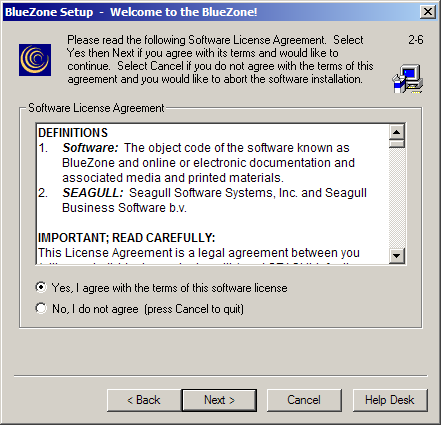Click the BlueZone swirl logo icon
The width and height of the screenshot is (441, 425).
(x=35, y=60)
